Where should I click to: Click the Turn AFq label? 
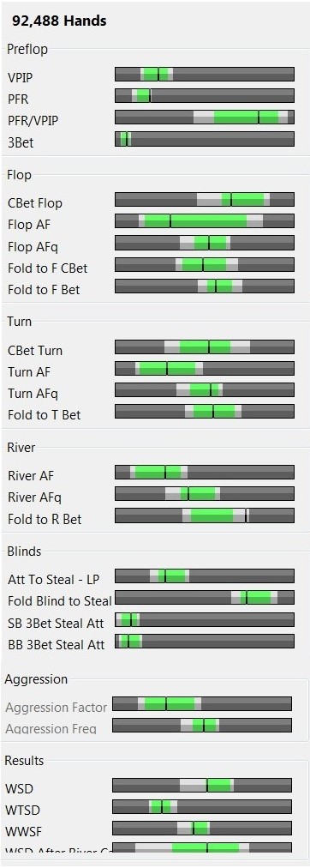[33, 394]
